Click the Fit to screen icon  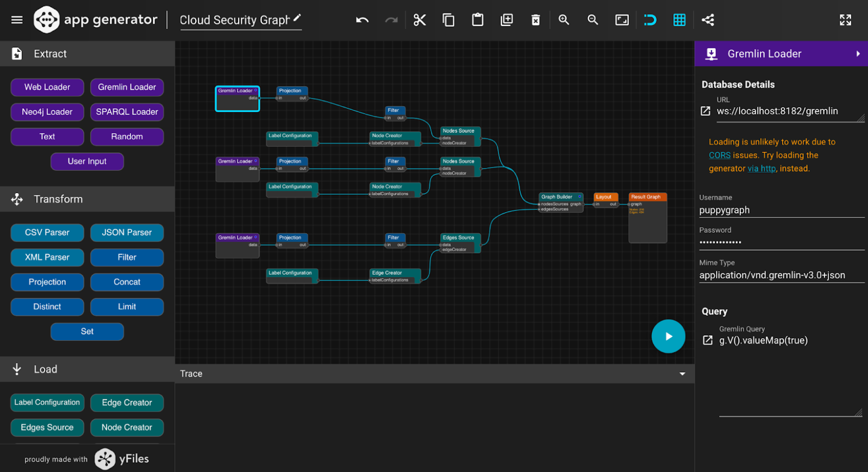coord(622,20)
